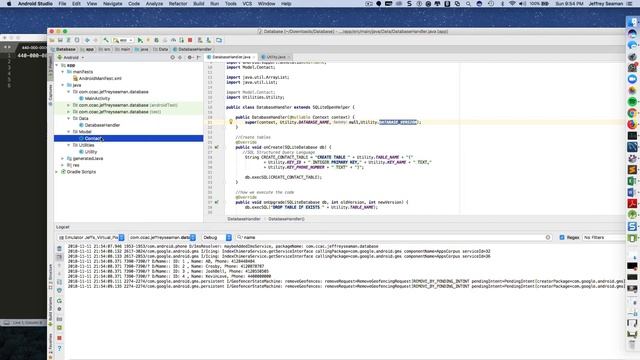Run the app with green play button
Viewport: 640px width, 360px height.
point(140,40)
